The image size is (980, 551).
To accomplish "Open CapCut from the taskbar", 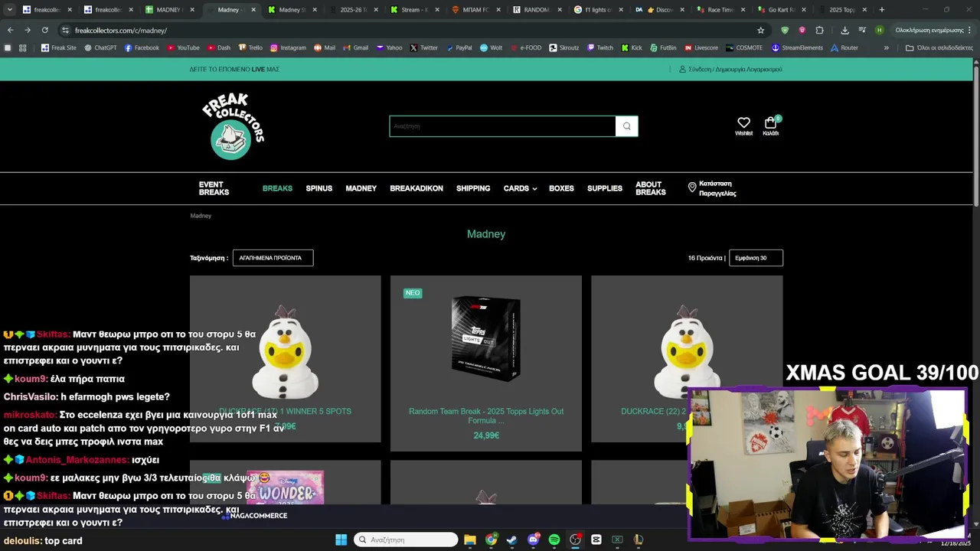I will tap(596, 540).
